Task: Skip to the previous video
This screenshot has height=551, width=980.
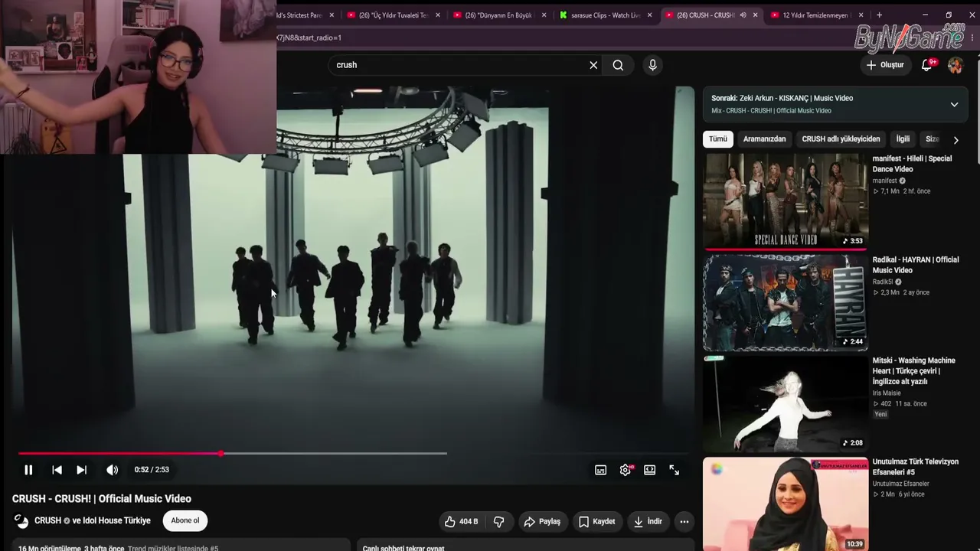Action: click(57, 470)
